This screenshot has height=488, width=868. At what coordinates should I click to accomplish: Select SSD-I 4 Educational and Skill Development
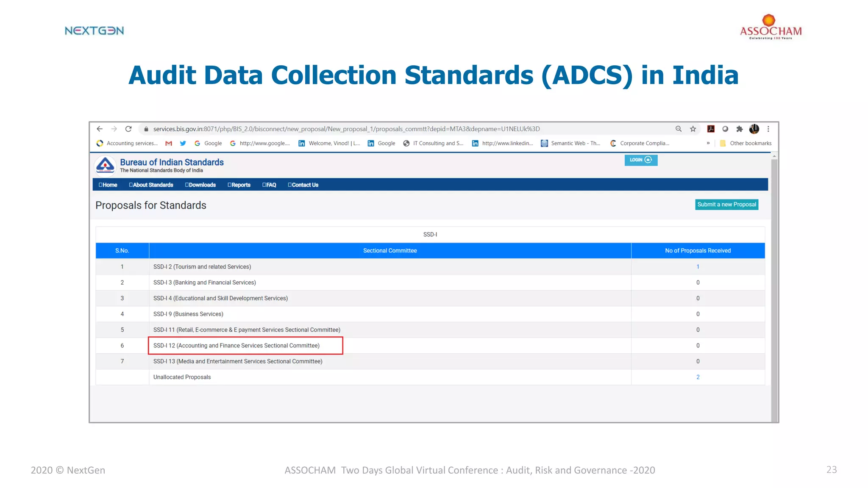[220, 298]
